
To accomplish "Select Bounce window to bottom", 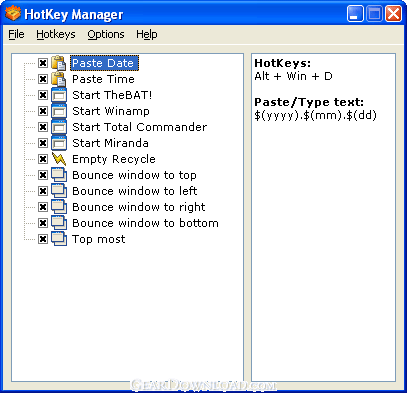I will [145, 223].
